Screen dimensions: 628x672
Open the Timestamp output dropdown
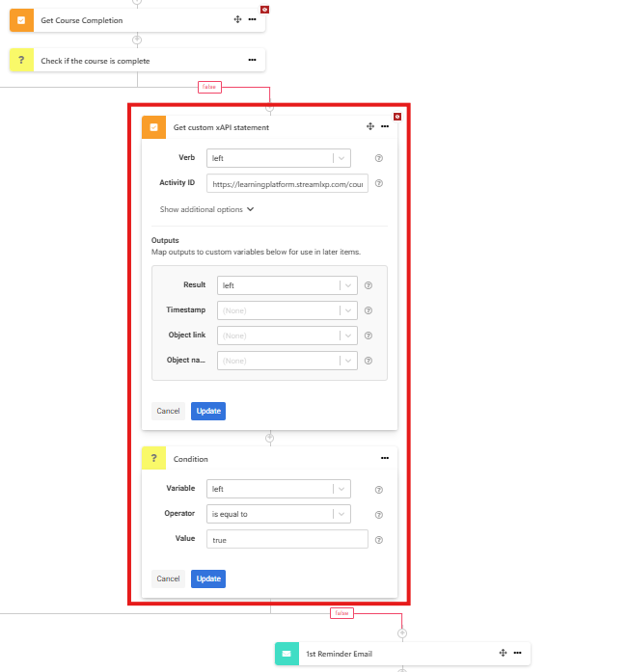tap(287, 310)
